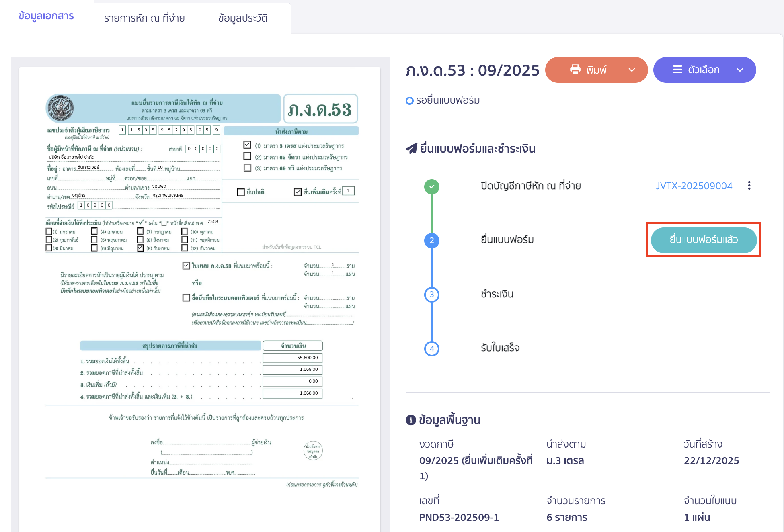784x532 pixels.
Task: Open the ข้อมูลประวัติ tab
Action: [x=242, y=18]
